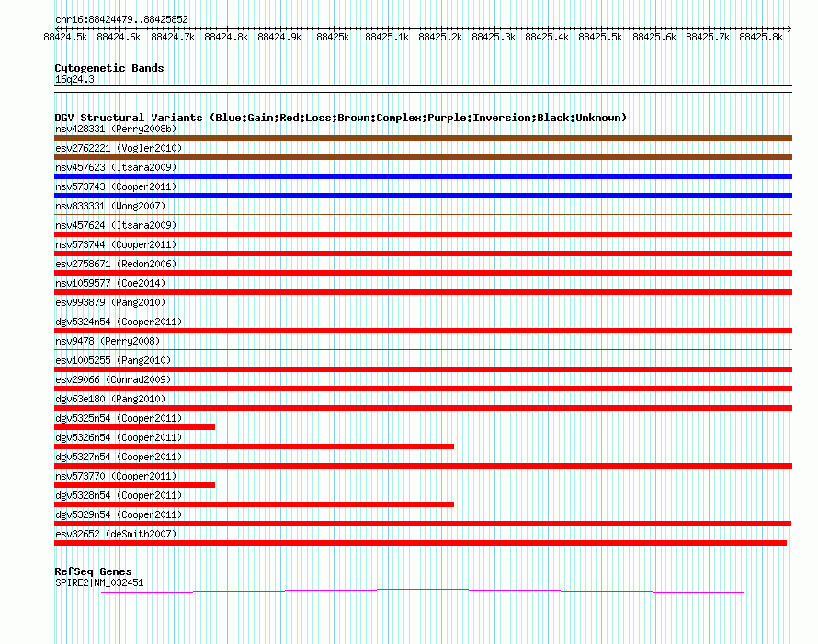Click the magenta SPIRE2 gene line

[423, 591]
